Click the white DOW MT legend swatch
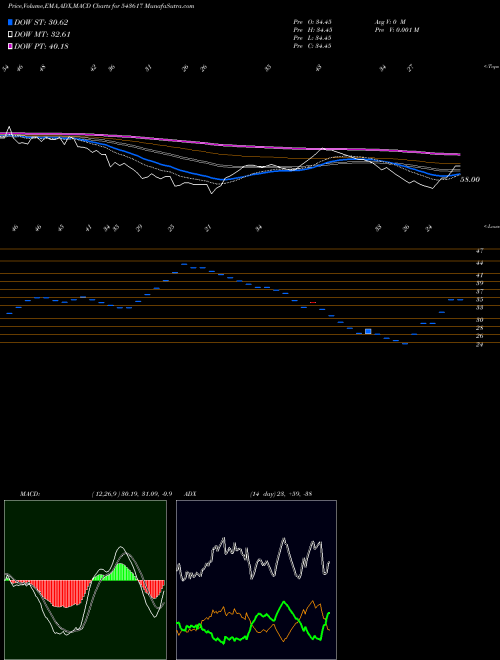The height and width of the screenshot is (660, 500). (10, 35)
